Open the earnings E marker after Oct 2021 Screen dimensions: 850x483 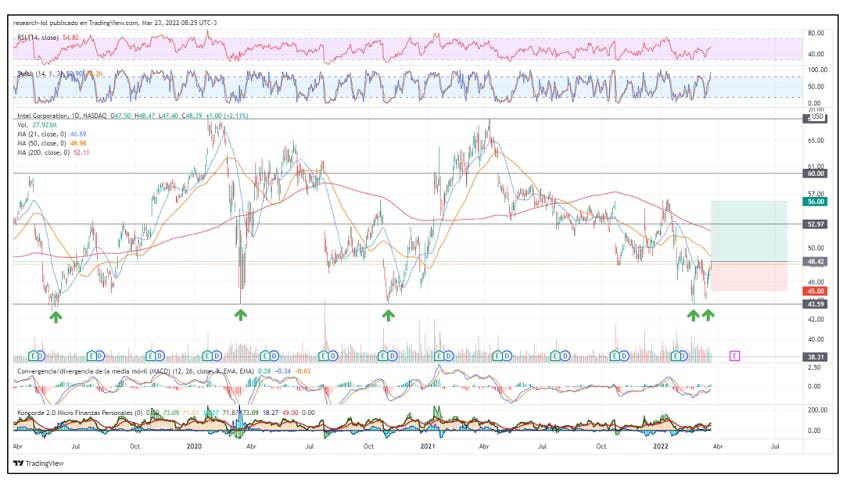(615, 356)
